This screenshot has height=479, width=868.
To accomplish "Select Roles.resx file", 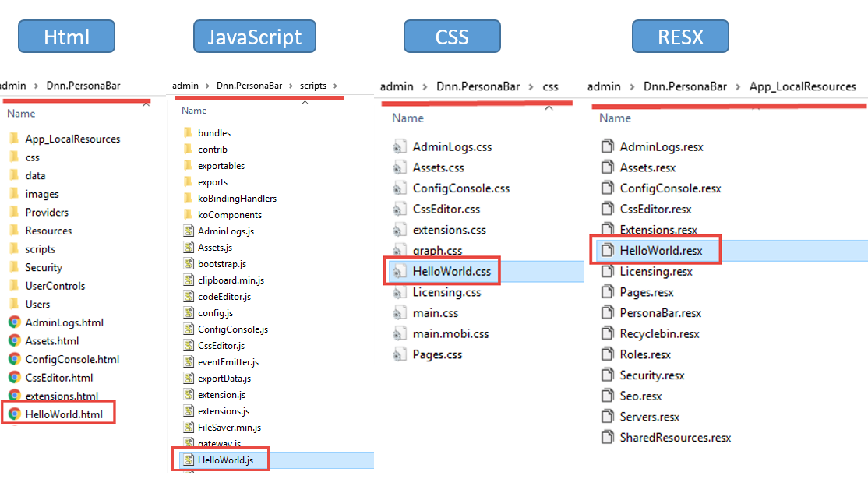I will (x=645, y=354).
